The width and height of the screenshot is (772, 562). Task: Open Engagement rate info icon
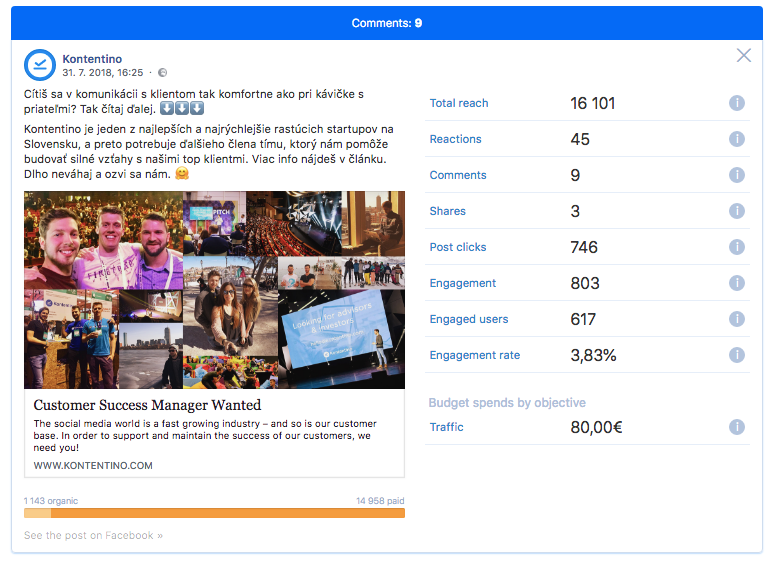[737, 355]
